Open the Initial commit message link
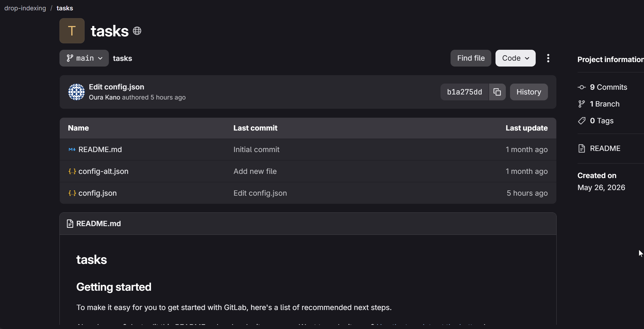This screenshot has width=644, height=329. [x=256, y=150]
